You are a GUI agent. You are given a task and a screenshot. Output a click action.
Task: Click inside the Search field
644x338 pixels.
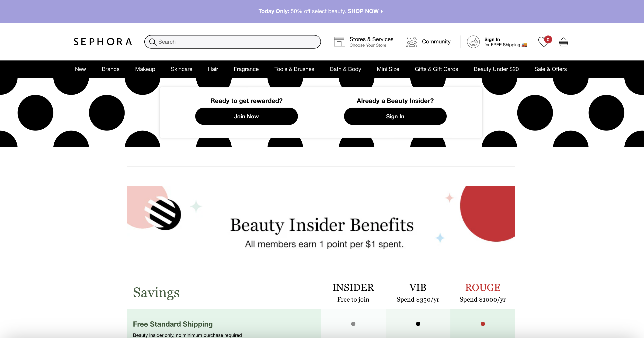pyautogui.click(x=233, y=42)
